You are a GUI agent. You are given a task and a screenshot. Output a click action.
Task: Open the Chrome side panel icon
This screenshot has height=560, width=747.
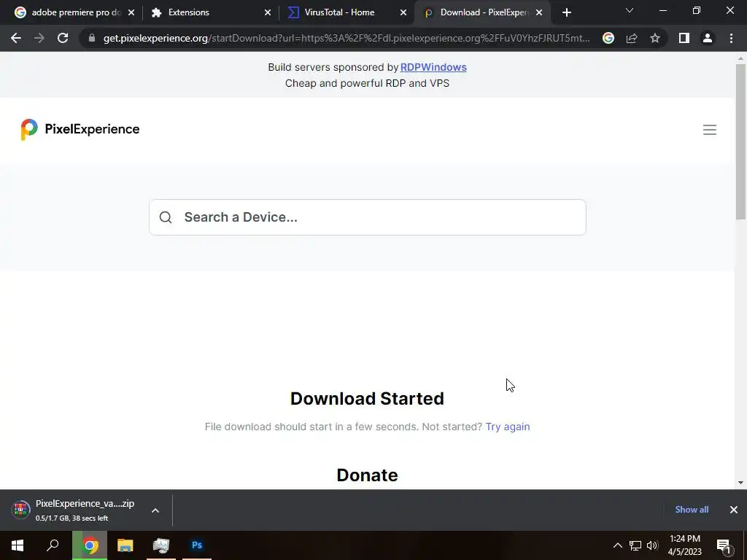tap(684, 38)
